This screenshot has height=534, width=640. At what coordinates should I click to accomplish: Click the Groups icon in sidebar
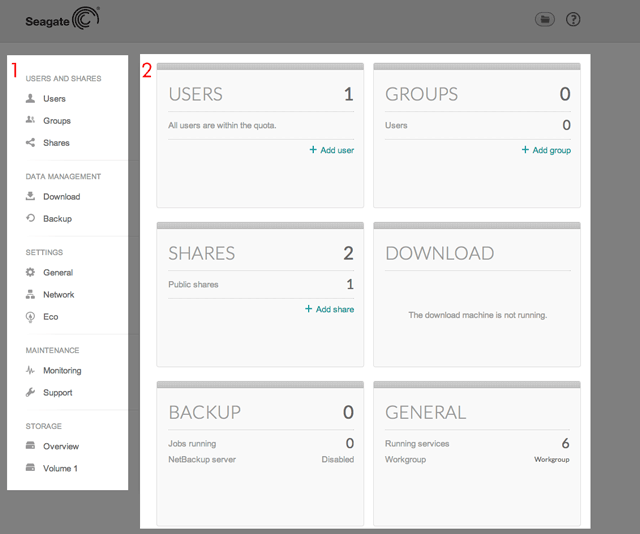tap(31, 121)
